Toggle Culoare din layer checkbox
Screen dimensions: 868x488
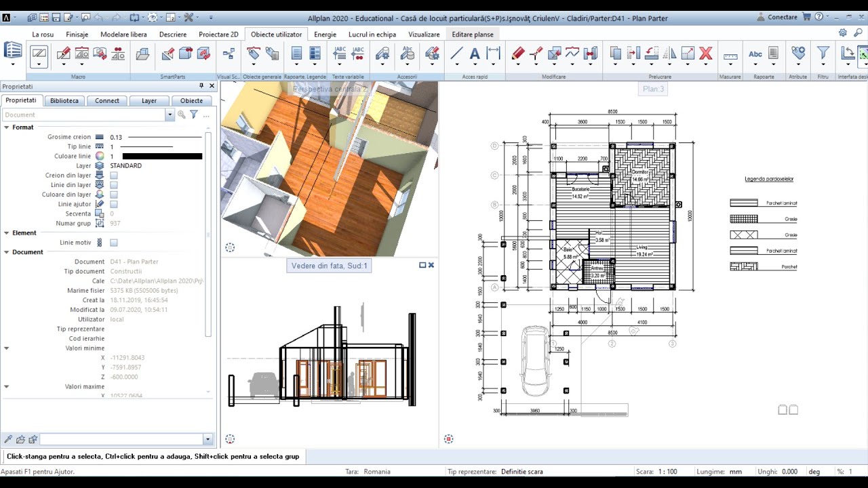(x=114, y=195)
